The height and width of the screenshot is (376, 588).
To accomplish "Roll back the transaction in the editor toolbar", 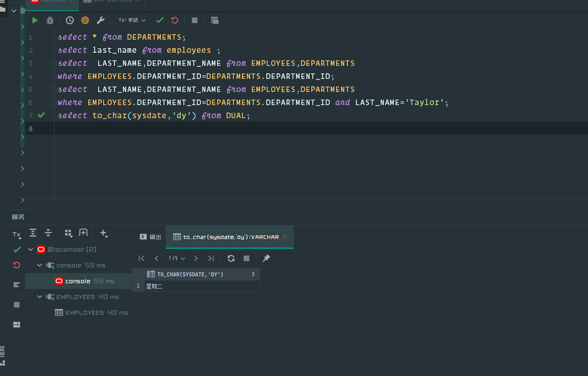I will (175, 20).
